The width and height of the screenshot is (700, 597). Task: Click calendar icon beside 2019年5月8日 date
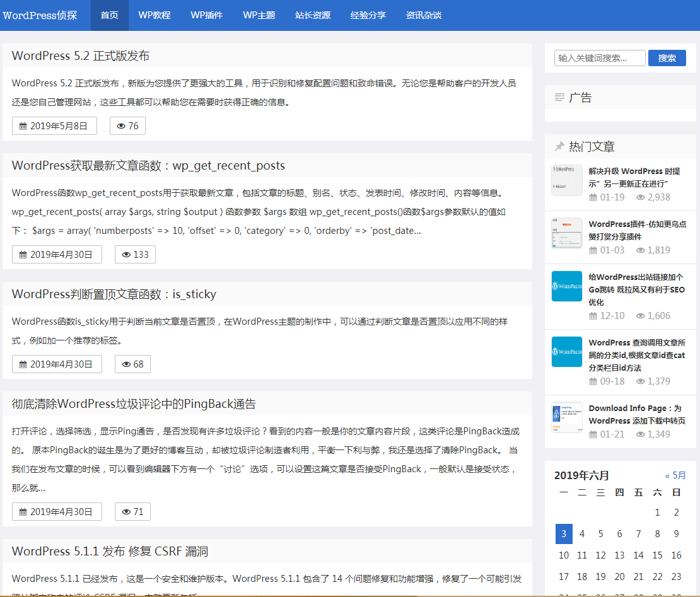tap(23, 126)
